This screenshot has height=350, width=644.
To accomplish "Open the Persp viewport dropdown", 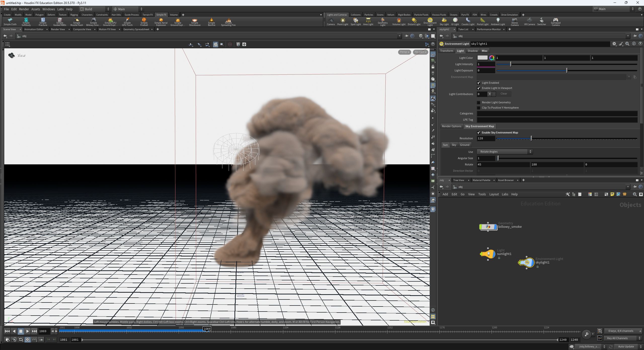I will click(405, 52).
